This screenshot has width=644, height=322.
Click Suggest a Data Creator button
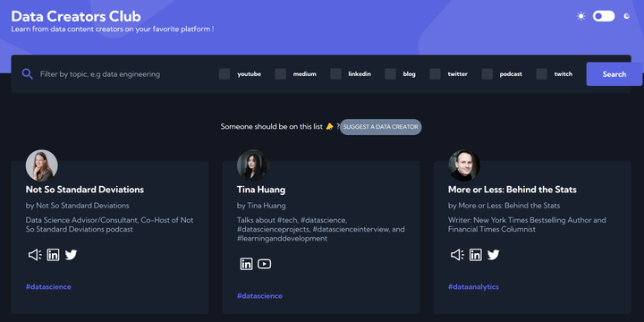381,127
